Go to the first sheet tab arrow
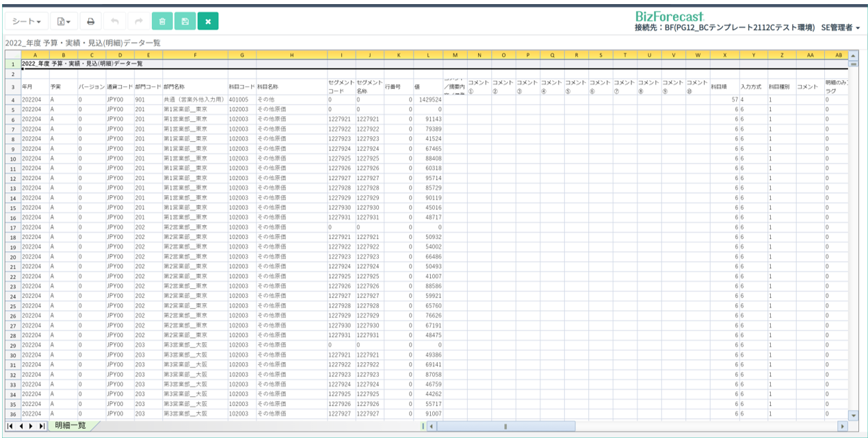Screen dimensions: 868x438 pos(10,426)
